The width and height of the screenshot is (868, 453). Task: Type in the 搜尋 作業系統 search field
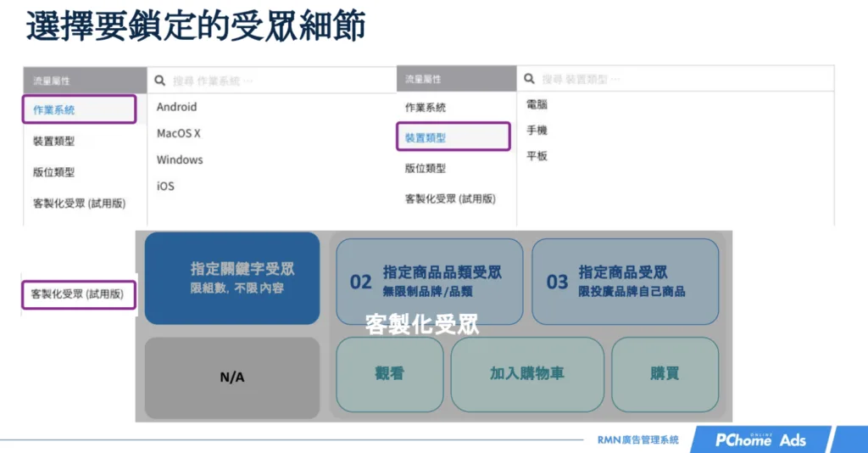pos(271,81)
